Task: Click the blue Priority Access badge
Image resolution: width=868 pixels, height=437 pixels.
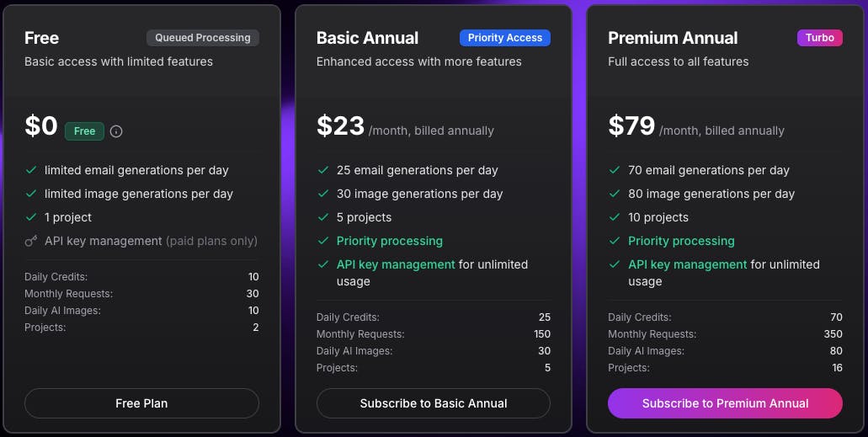Action: (x=504, y=38)
